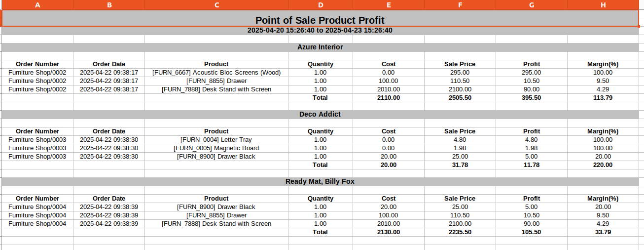Click the Magnetic Board product cell
Screen dimensions: 644x250
tap(216, 148)
